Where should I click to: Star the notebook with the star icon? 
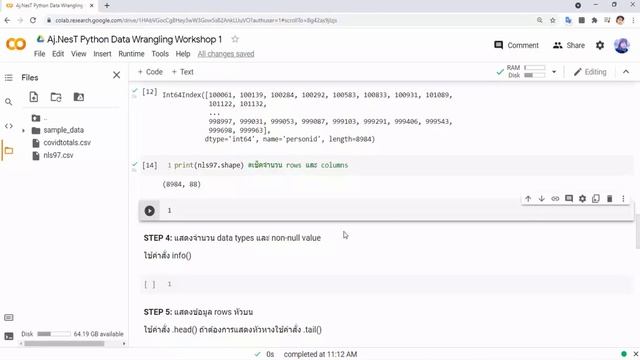[235, 39]
